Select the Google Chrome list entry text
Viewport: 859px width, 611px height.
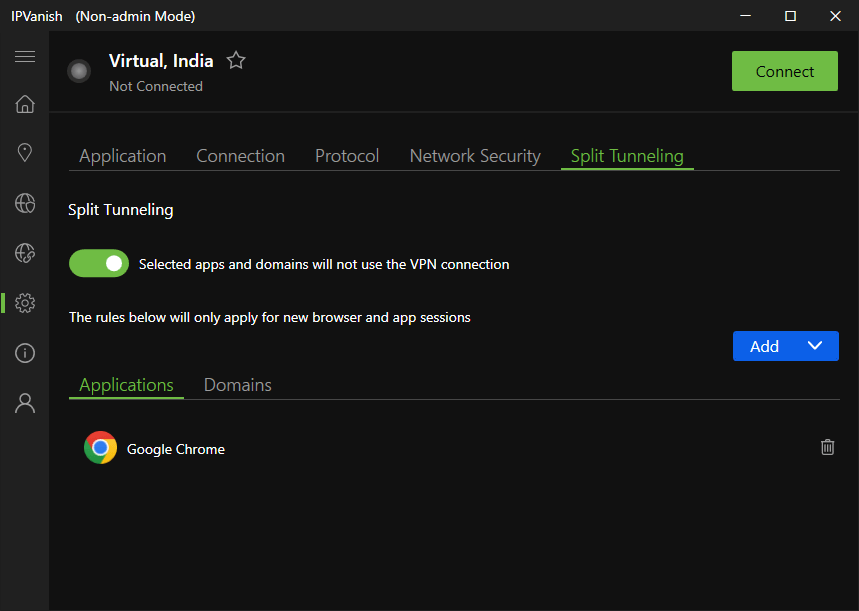(176, 449)
